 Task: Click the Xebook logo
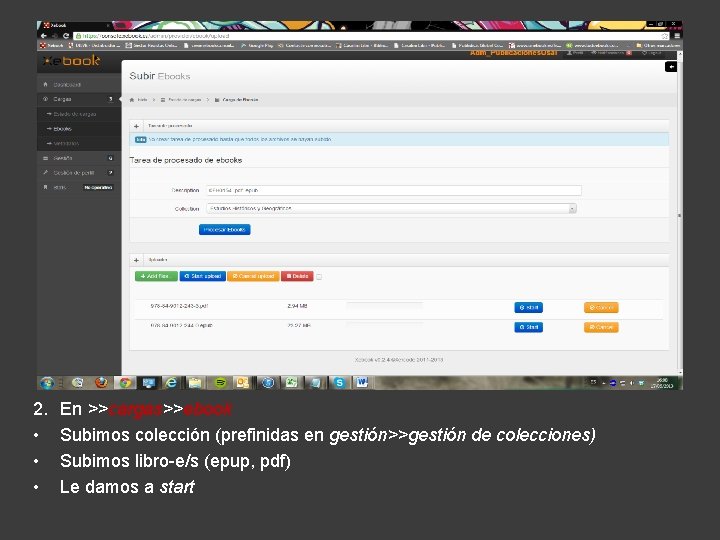pyautogui.click(x=71, y=61)
